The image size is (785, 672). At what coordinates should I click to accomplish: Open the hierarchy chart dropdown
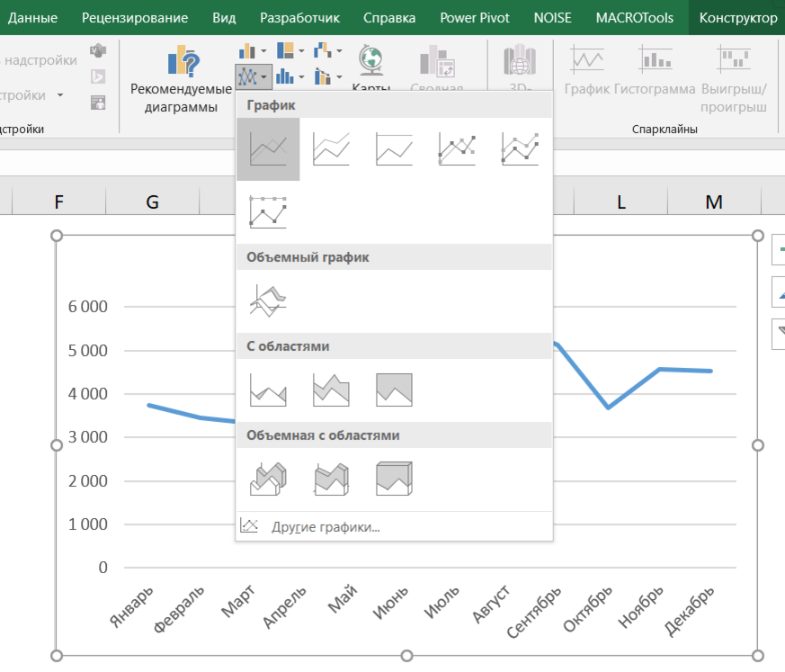tap(290, 50)
